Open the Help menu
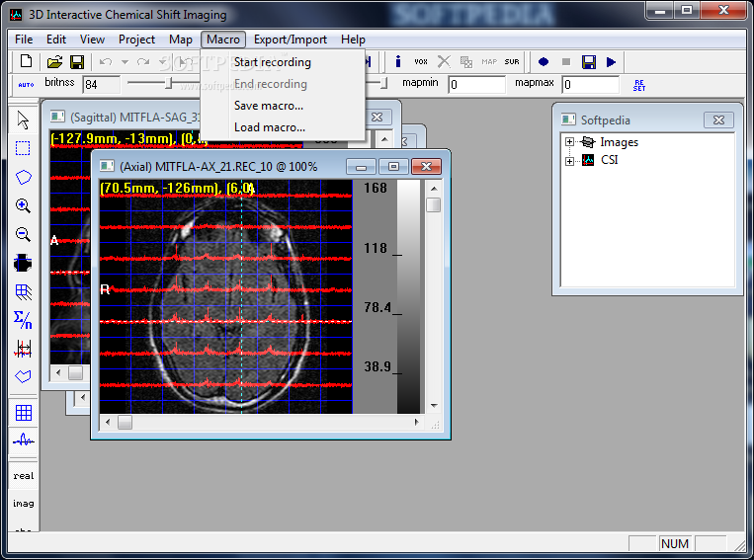The width and height of the screenshot is (754, 560). pos(353,40)
